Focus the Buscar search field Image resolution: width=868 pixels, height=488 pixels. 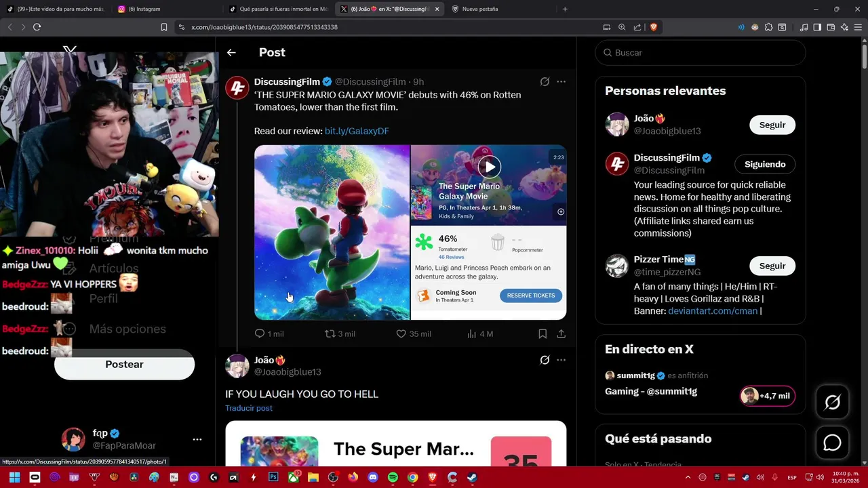click(x=701, y=52)
